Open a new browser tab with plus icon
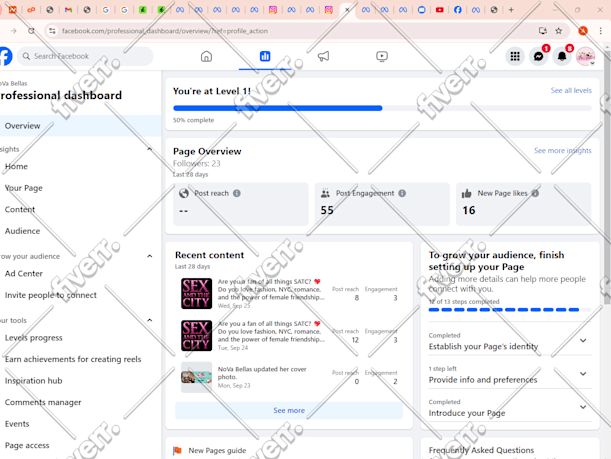 click(x=511, y=10)
